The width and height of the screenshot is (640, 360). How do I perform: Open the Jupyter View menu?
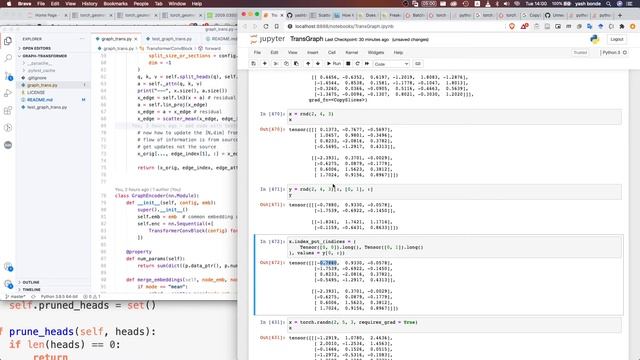click(x=293, y=53)
